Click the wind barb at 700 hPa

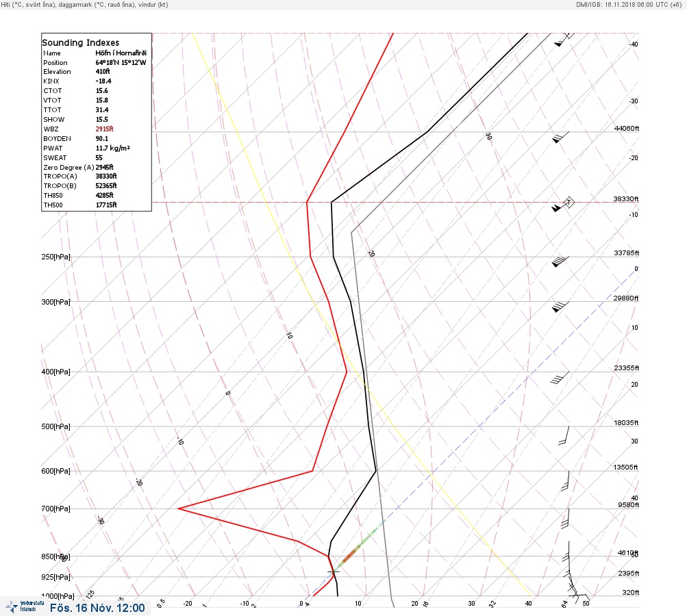[x=565, y=518]
